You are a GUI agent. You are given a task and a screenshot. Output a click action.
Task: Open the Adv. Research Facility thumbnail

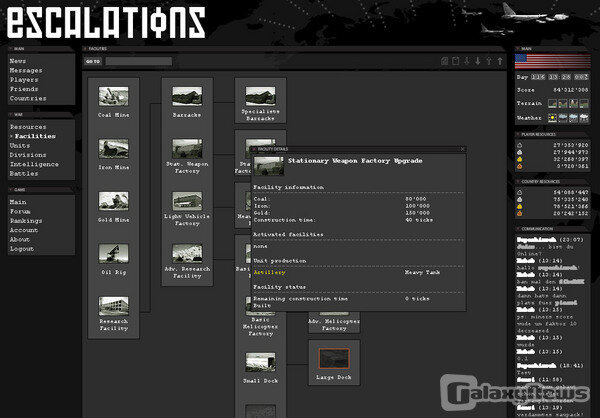(187, 253)
